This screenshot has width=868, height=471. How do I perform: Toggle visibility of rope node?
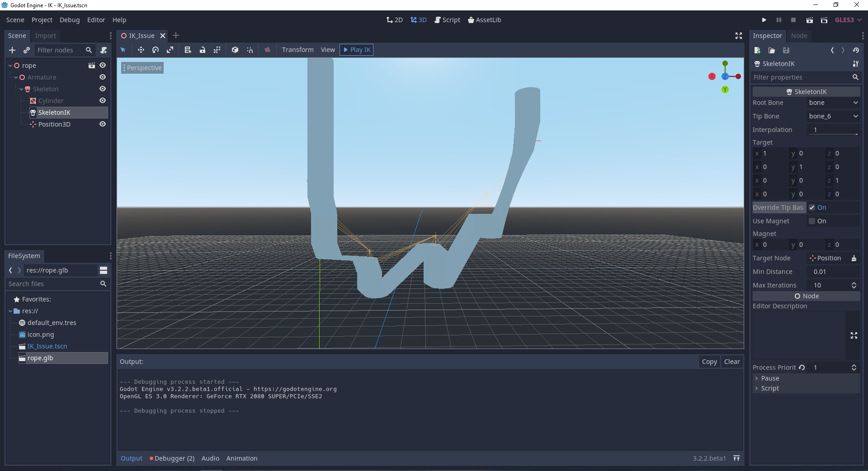(x=103, y=66)
